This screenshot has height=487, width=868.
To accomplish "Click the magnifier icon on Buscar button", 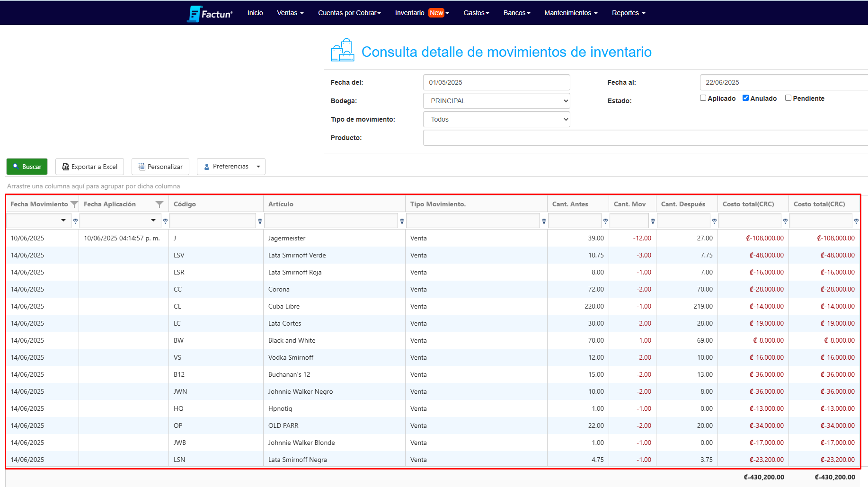I will click(x=16, y=167).
